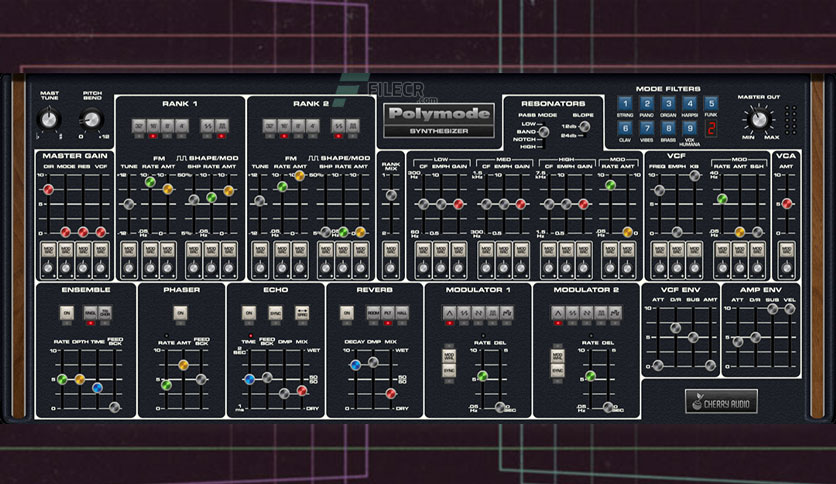Click the Resonators Slope selector knob

pyautogui.click(x=584, y=126)
